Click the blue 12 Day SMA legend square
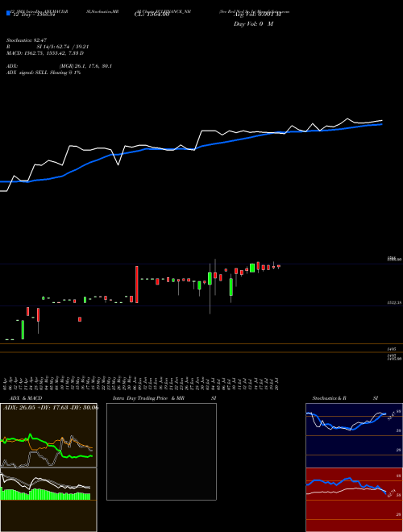 tap(8, 14)
